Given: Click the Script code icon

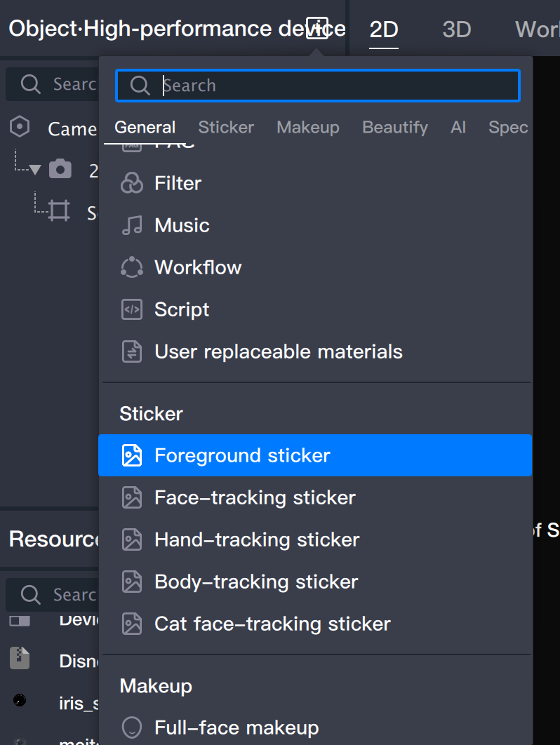Looking at the screenshot, I should click(132, 309).
